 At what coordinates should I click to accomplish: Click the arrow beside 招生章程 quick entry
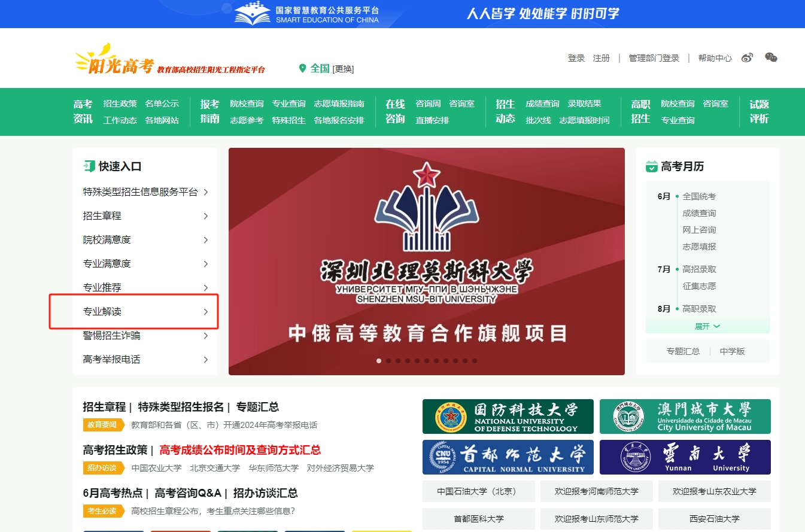tap(206, 216)
